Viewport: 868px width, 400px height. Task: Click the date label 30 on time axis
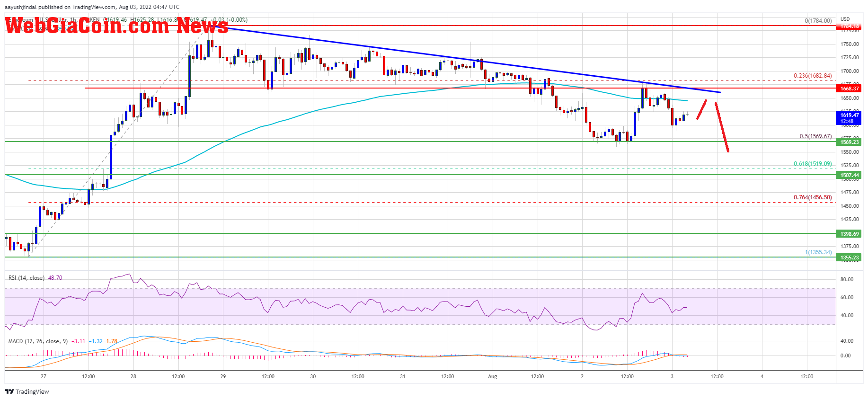click(313, 376)
